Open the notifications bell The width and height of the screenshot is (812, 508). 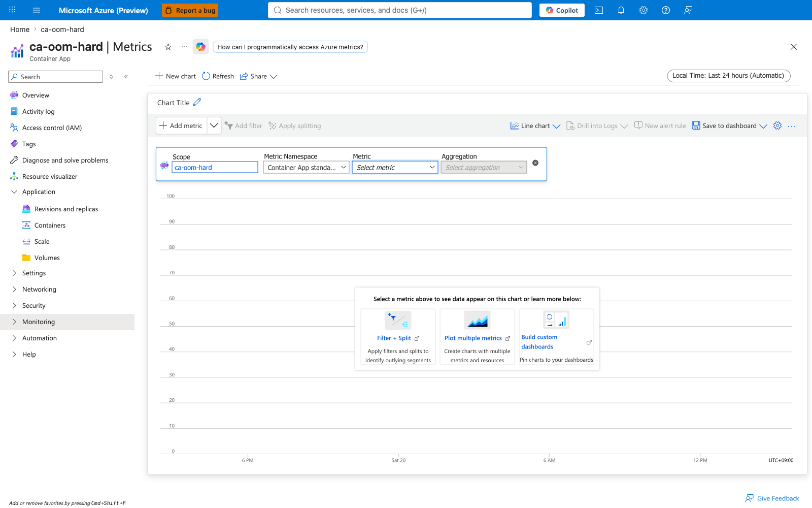pos(621,10)
